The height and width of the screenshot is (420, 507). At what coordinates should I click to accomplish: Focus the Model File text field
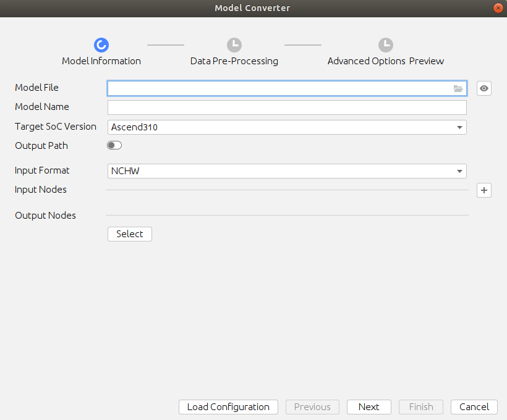278,89
